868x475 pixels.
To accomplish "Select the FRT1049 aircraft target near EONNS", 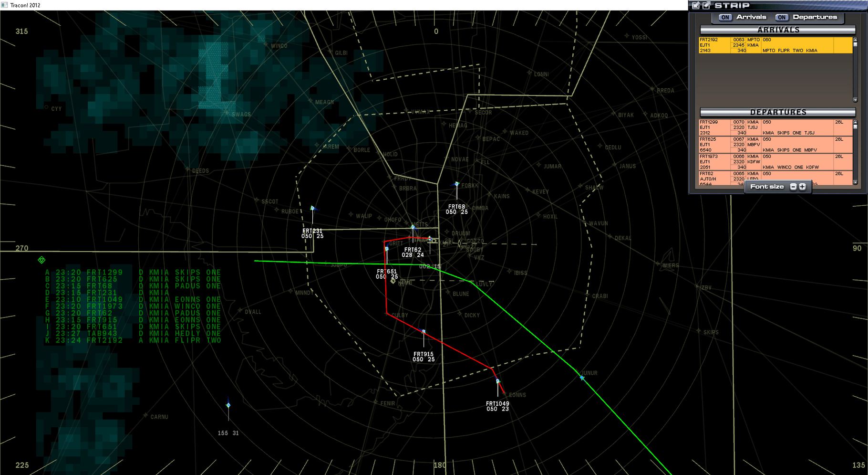I will click(497, 381).
